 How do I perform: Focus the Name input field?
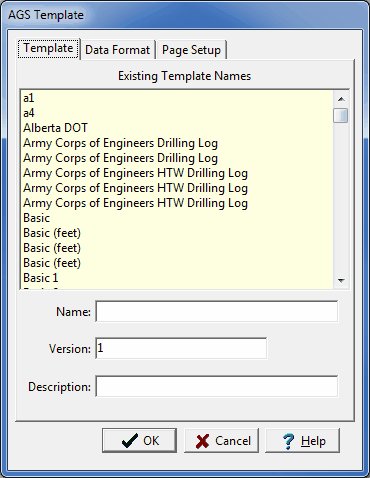(x=217, y=312)
